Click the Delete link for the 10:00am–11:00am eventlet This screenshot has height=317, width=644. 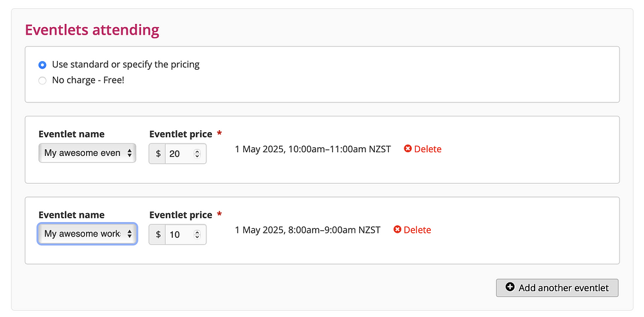(428, 149)
